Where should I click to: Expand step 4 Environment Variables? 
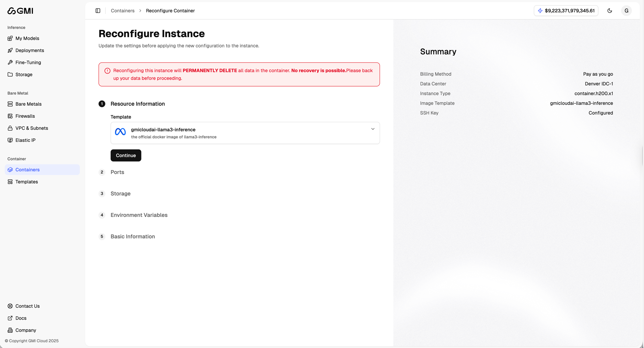139,215
